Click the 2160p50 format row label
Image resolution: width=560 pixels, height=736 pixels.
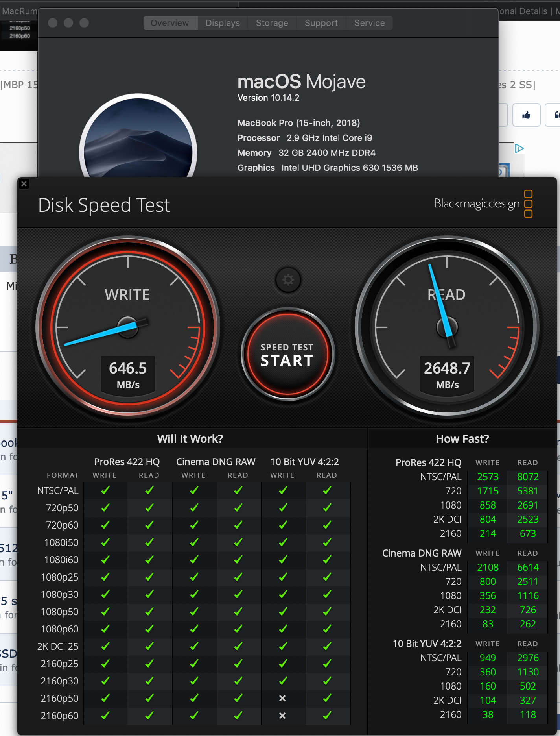pos(60,699)
